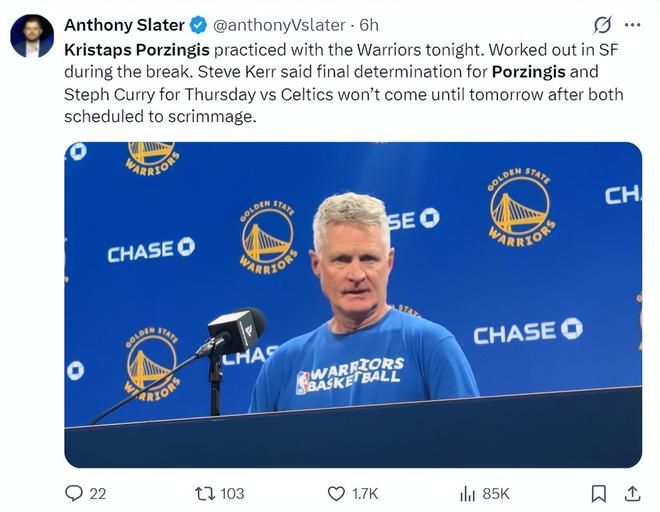Click the 6h post timestamp

coord(369,24)
